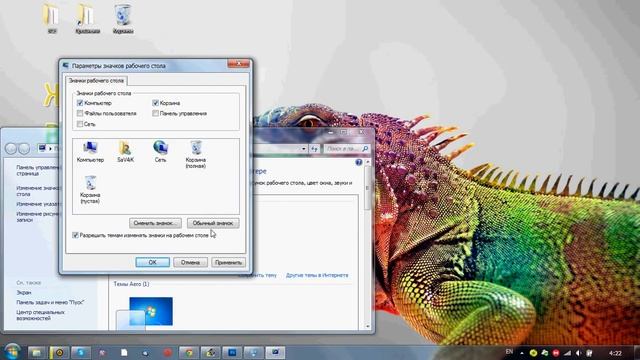Open the Экран link in sidebar
The image size is (640, 360).
(24, 293)
